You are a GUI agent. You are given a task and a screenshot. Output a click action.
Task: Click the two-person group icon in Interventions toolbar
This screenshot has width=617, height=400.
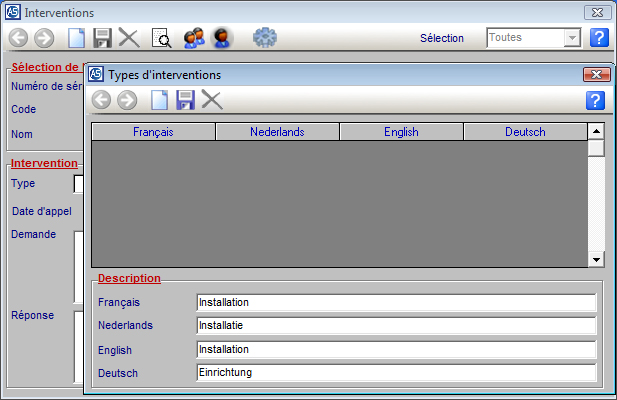click(194, 38)
